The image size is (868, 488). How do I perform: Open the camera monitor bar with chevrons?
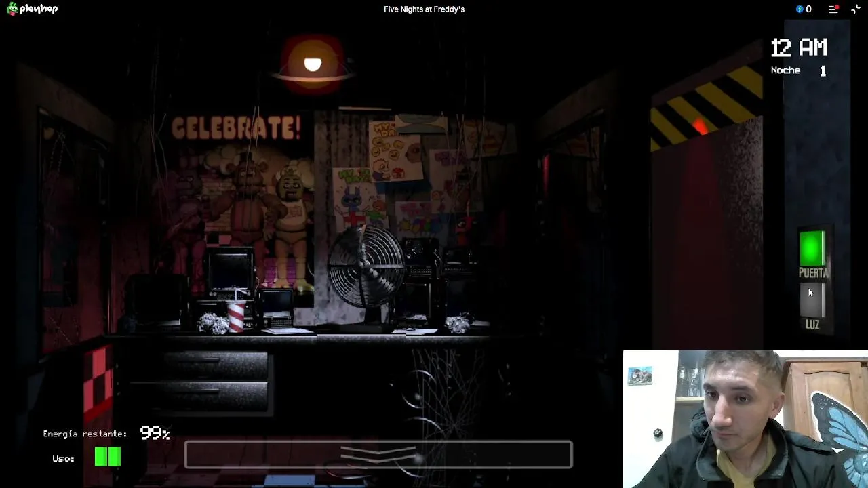pyautogui.click(x=378, y=455)
